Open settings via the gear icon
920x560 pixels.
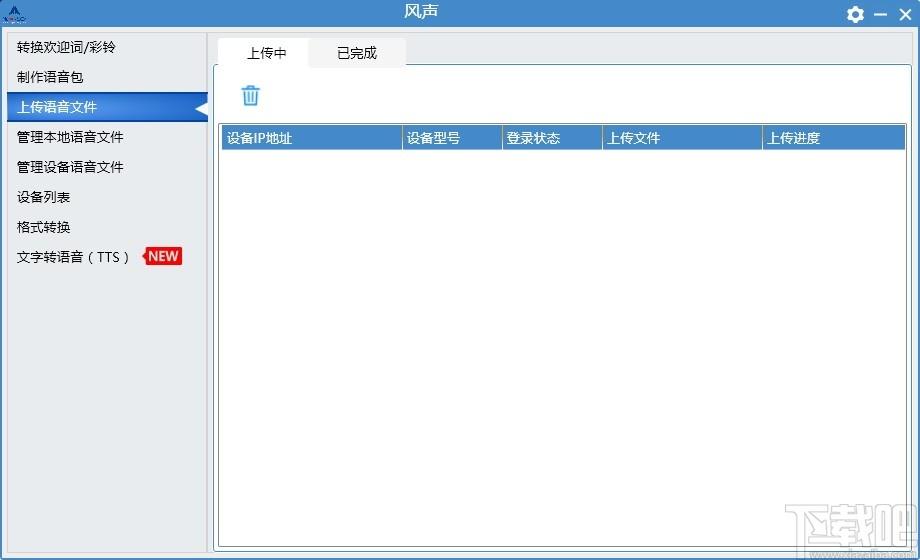(x=855, y=14)
